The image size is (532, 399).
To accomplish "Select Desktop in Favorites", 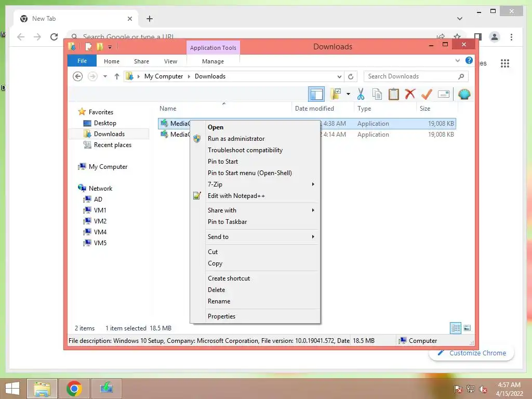I will point(105,123).
